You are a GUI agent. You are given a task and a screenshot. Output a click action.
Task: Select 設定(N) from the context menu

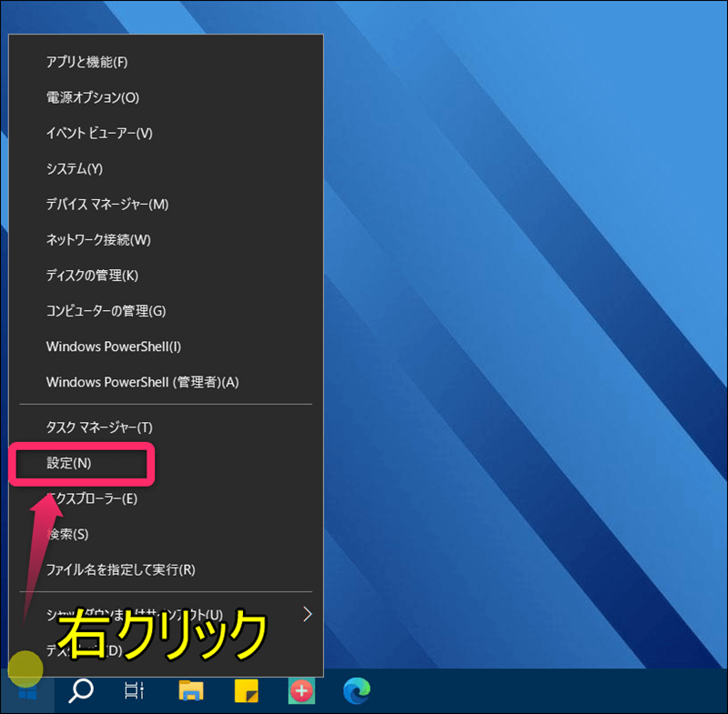69,463
